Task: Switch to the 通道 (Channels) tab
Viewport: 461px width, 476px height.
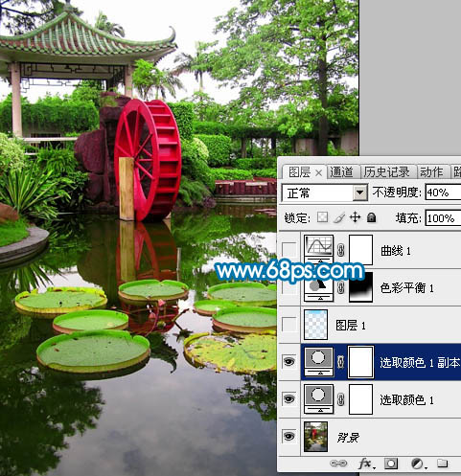Action: 341,172
